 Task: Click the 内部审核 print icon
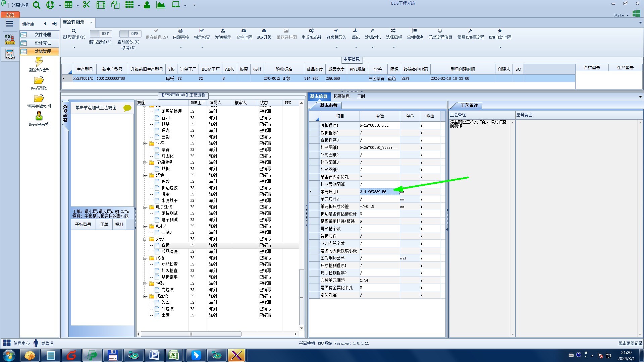pyautogui.click(x=180, y=31)
